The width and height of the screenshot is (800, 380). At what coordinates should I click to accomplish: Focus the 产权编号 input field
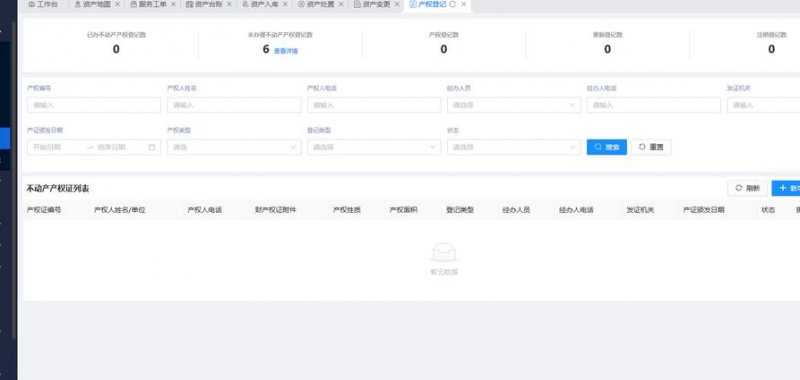pyautogui.click(x=94, y=105)
